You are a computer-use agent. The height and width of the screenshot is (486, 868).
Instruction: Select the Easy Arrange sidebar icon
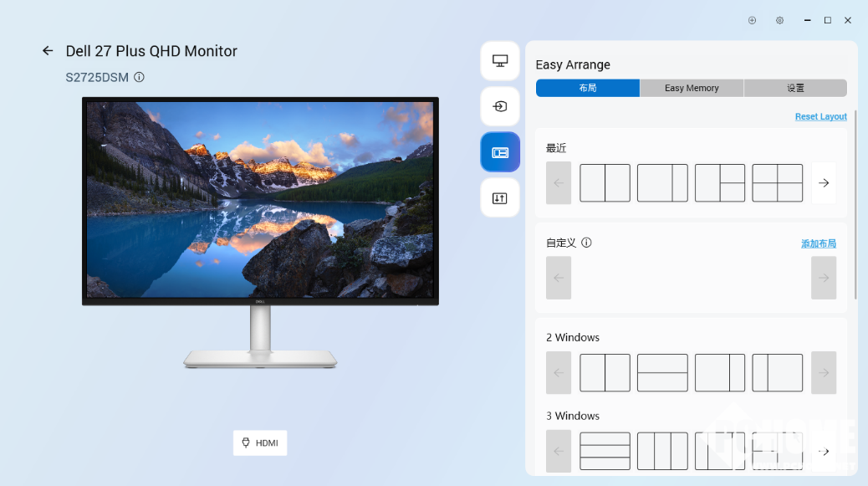click(500, 152)
